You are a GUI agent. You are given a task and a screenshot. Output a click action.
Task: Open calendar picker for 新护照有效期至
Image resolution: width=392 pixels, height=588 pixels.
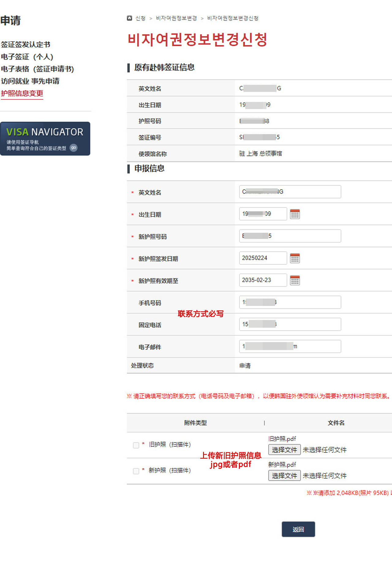pyautogui.click(x=295, y=280)
